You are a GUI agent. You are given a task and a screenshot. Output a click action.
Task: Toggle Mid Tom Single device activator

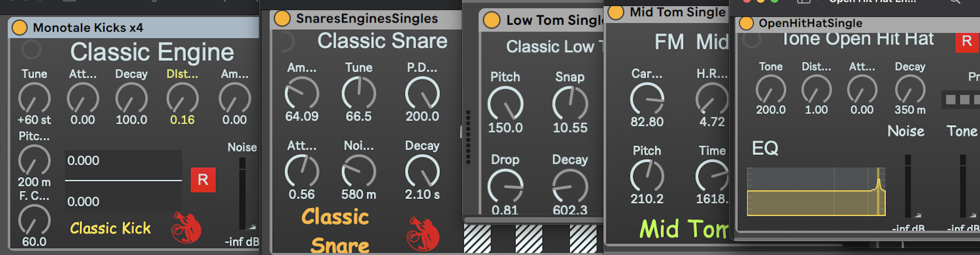pyautogui.click(x=616, y=12)
